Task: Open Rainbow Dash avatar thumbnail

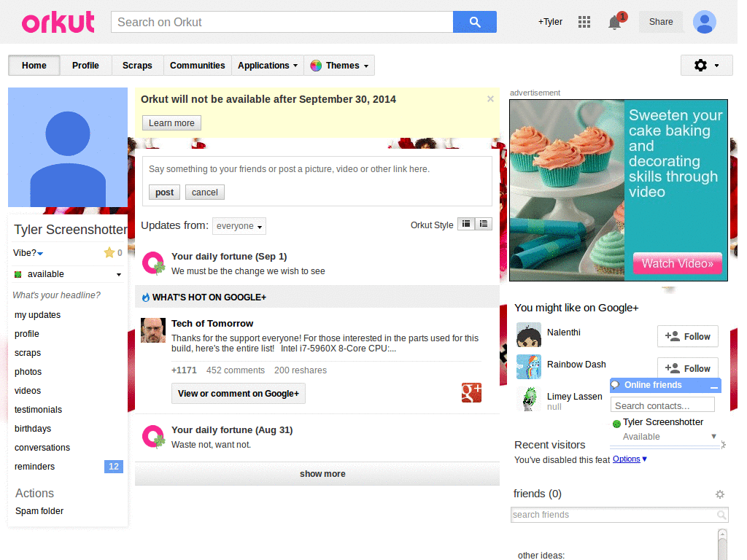Action: click(x=529, y=367)
